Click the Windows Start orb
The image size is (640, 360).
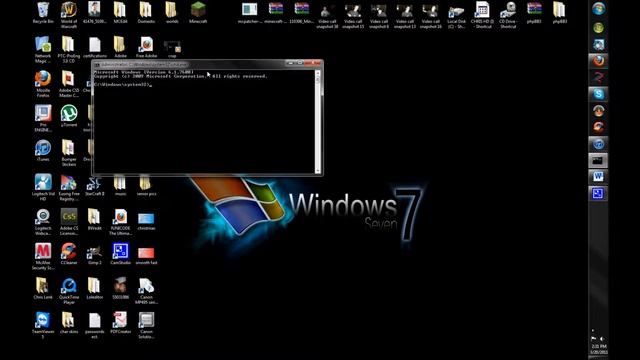(x=598, y=9)
